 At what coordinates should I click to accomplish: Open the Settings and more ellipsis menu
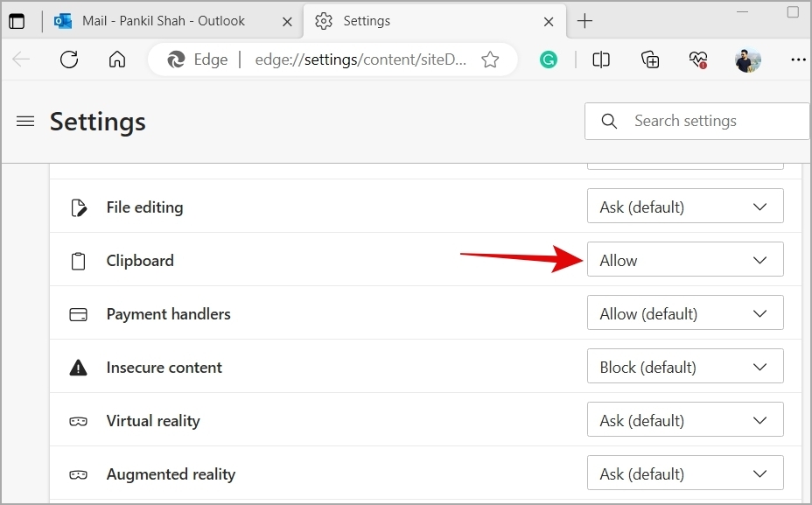(798, 60)
